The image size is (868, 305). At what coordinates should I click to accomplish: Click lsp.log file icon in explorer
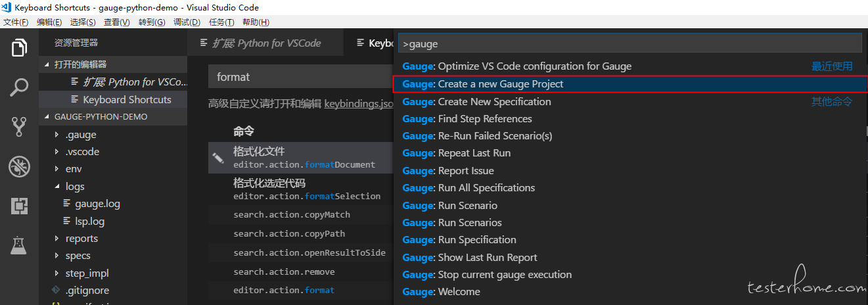67,221
